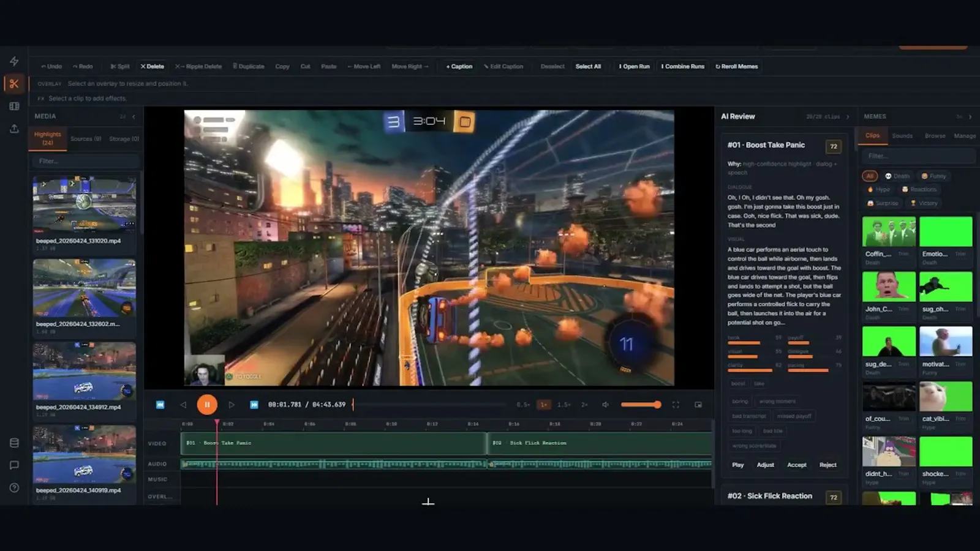Click Cut in the toolbar
Image resolution: width=980 pixels, height=551 pixels.
click(305, 66)
